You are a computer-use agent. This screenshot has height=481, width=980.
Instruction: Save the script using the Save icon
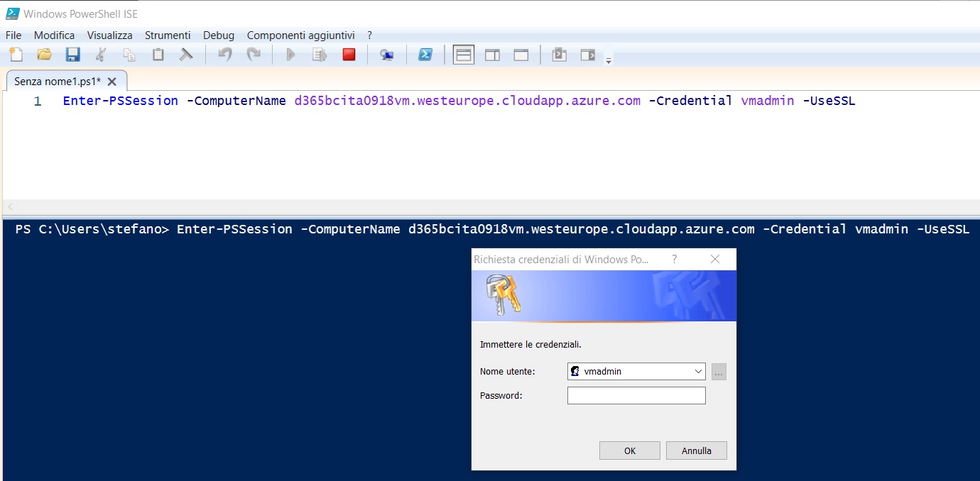(x=73, y=54)
